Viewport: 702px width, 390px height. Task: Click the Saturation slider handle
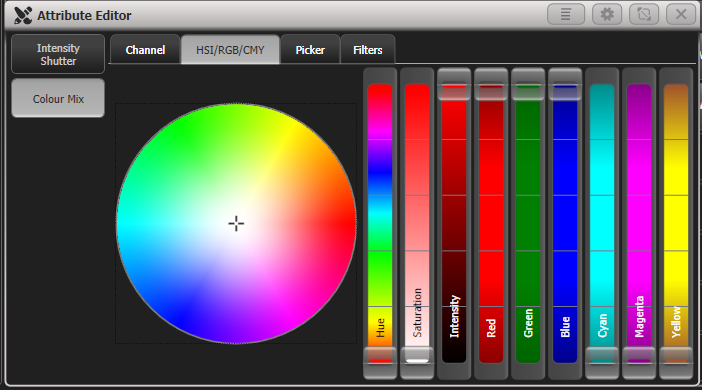point(417,363)
